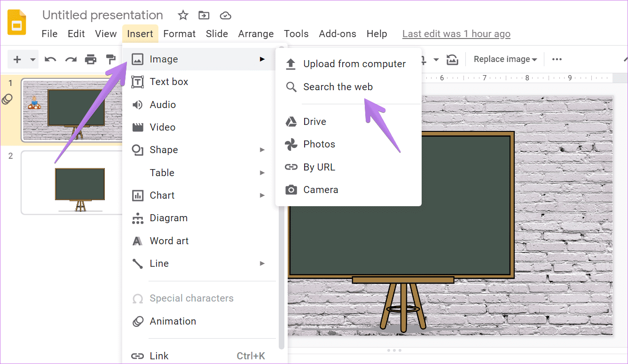
Task: Click the reset image icon
Action: click(x=452, y=59)
